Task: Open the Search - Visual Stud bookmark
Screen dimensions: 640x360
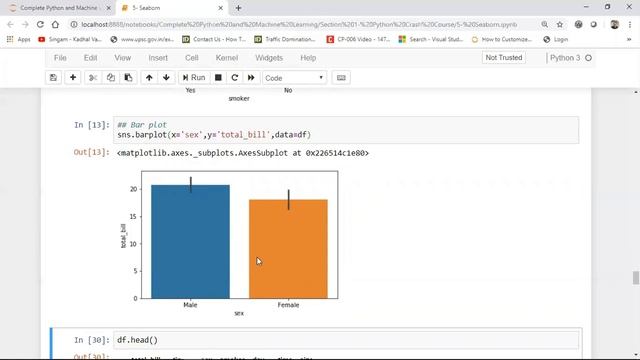Action: click(431, 39)
